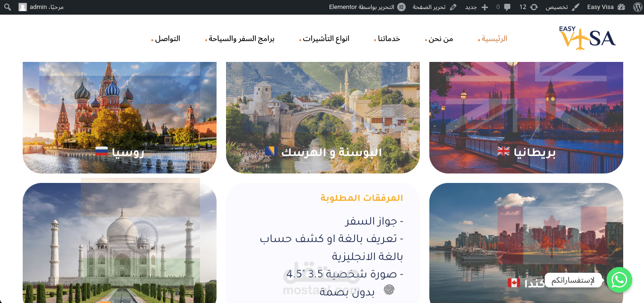Open the admin user avatar
The image size is (644, 303).
coord(23,7)
